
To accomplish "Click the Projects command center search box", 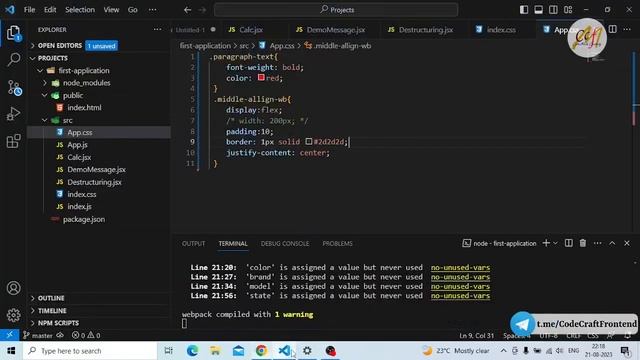I will [336, 10].
